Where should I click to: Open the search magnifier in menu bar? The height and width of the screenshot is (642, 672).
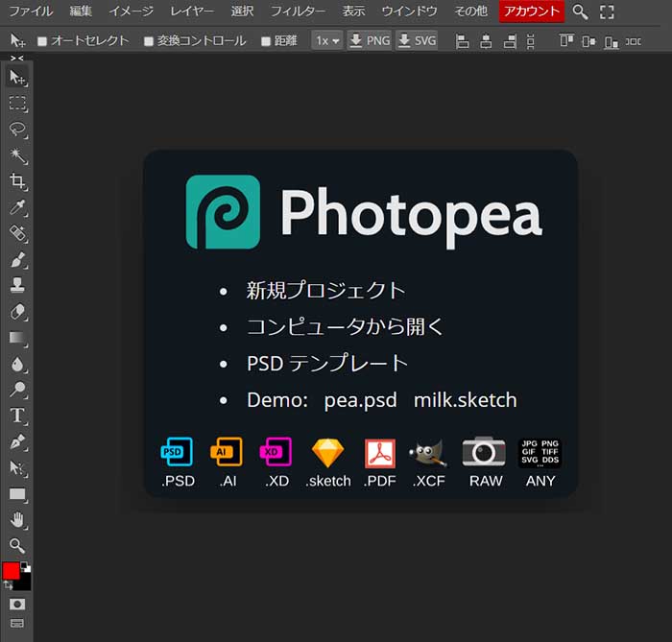click(x=580, y=12)
